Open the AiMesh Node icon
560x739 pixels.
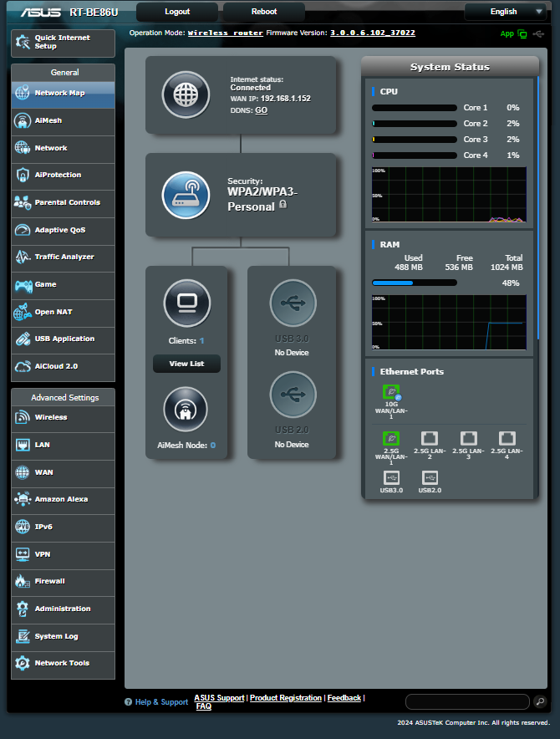point(186,410)
